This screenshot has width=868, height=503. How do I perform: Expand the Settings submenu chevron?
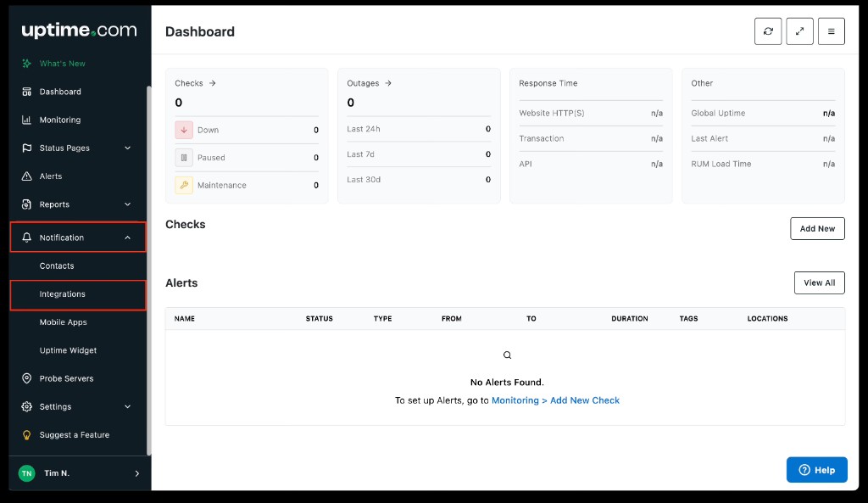pyautogui.click(x=128, y=407)
